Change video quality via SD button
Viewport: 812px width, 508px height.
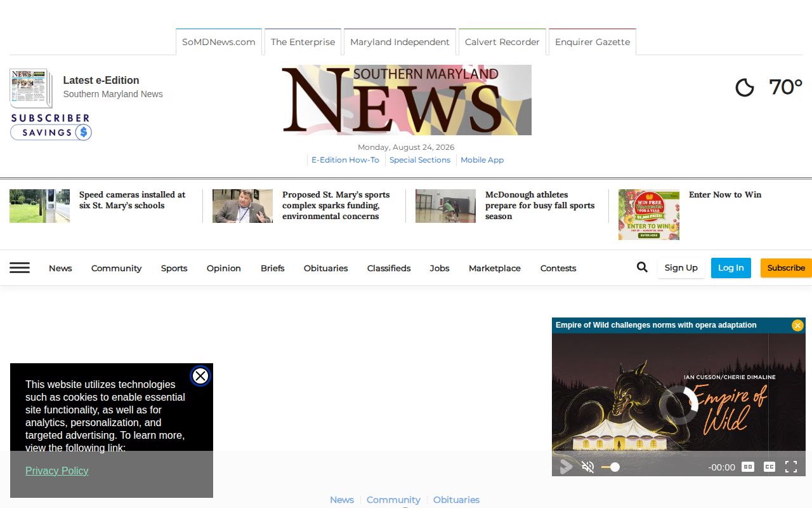[x=748, y=467]
